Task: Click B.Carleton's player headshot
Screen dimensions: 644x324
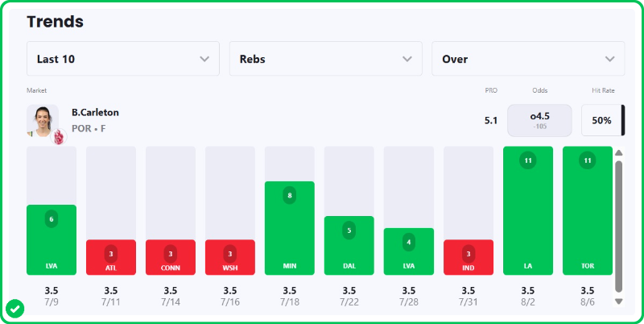Action: pos(43,121)
